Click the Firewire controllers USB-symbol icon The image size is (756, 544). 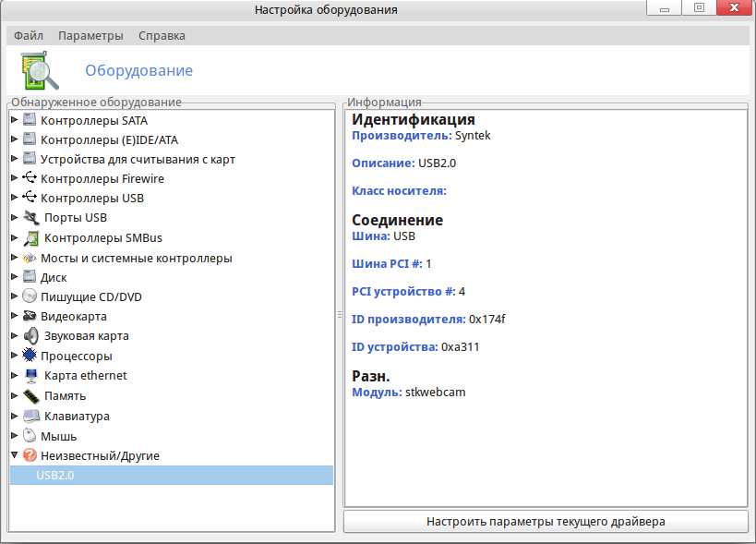(x=30, y=177)
